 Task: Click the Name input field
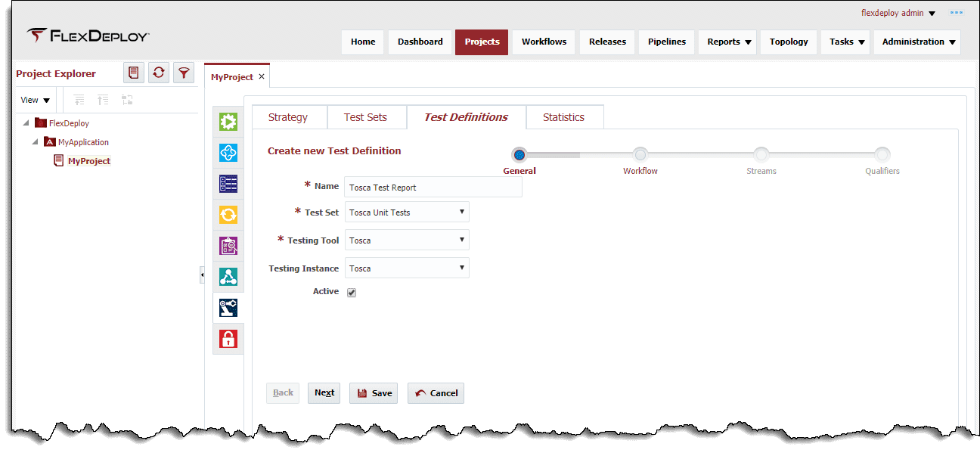[433, 187]
